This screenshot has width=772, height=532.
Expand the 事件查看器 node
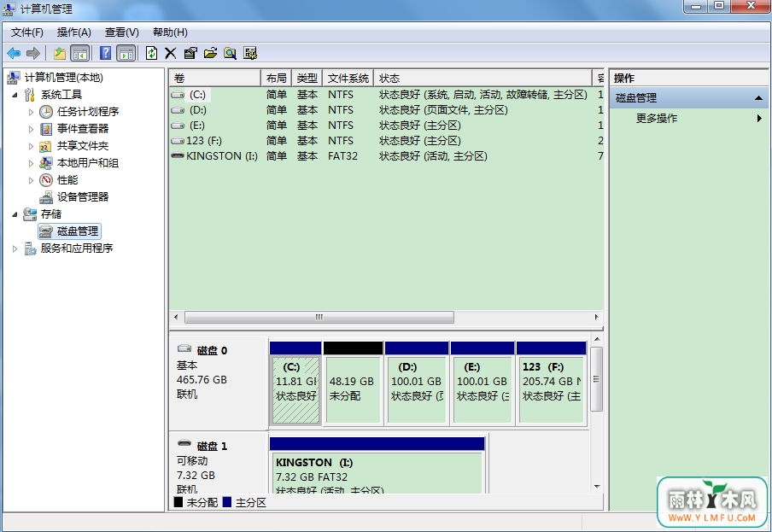(31, 129)
